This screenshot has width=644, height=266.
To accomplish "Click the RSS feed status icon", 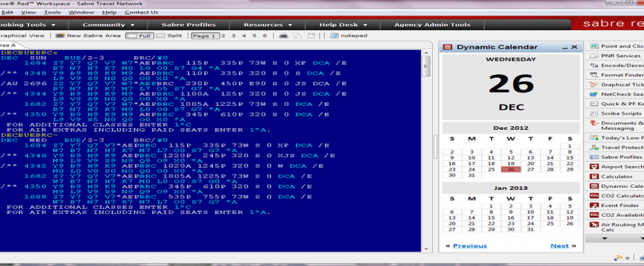I will click(x=617, y=258).
